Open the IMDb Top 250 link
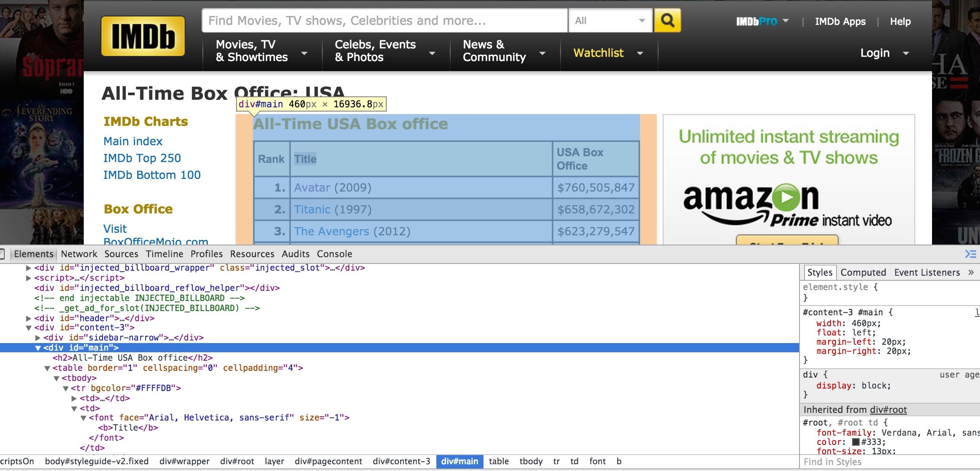The height and width of the screenshot is (471, 980). (142, 158)
